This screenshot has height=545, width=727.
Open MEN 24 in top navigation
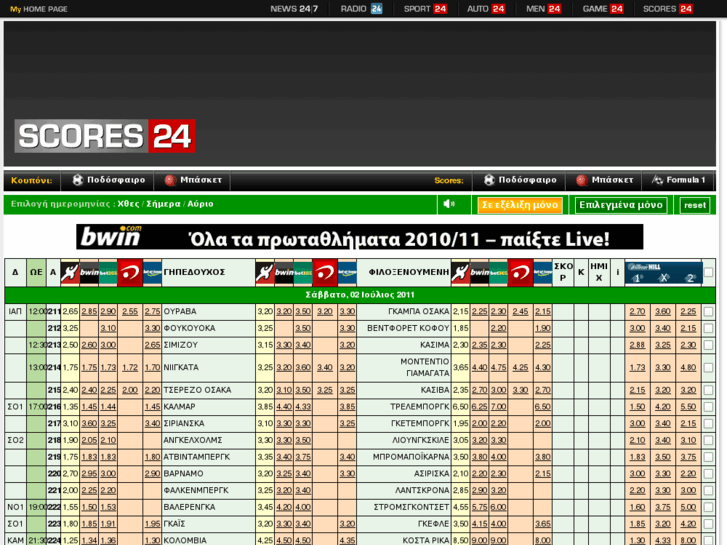(x=543, y=9)
